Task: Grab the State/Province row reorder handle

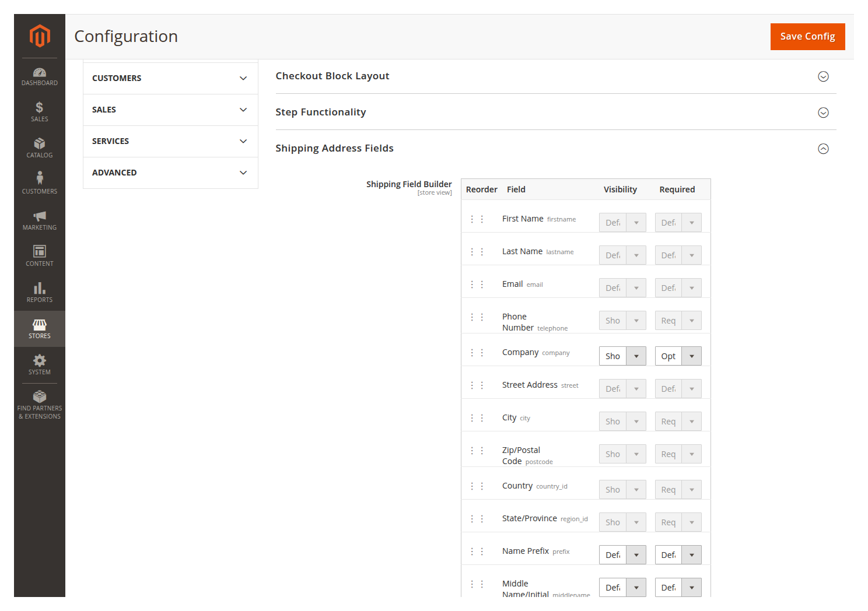Action: (x=477, y=519)
